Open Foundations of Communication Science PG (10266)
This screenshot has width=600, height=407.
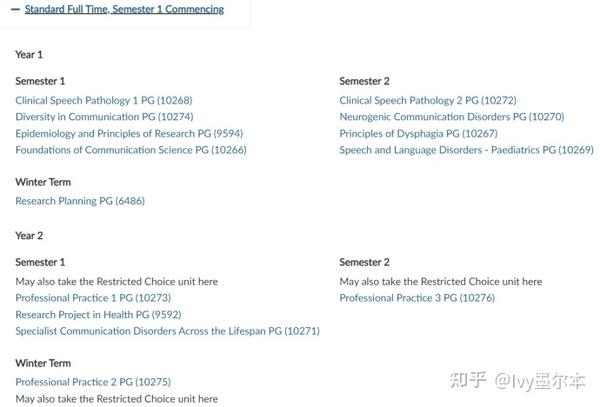(131, 150)
